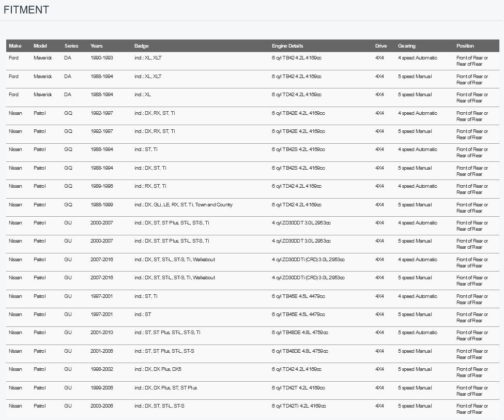Viewport: 504px width, 420px height.
Task: Click years cell 1998-2002
Action: [x=102, y=369]
